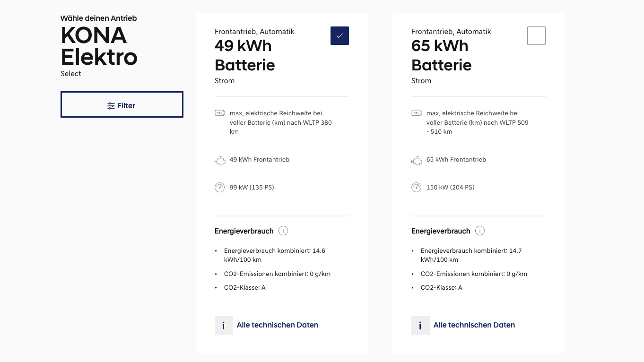Click the 49 kWh Batterie heading

(244, 55)
